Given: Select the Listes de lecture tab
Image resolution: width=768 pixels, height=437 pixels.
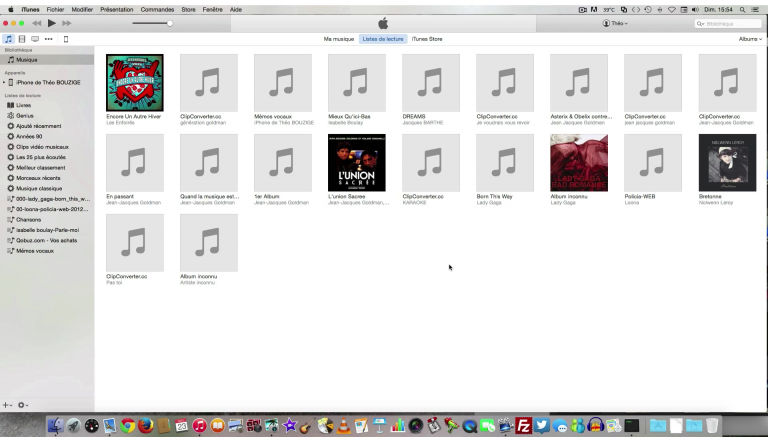Looking at the screenshot, I should pyautogui.click(x=383, y=39).
